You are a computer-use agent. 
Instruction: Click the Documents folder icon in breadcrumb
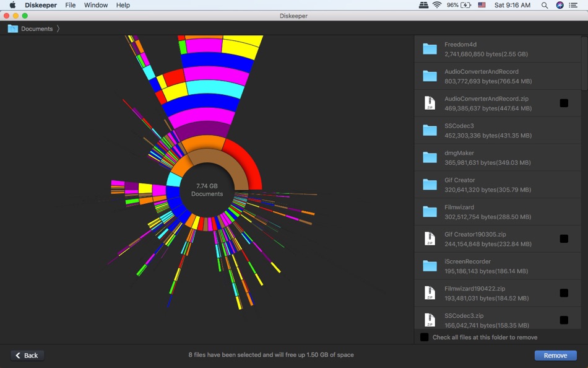coord(13,28)
